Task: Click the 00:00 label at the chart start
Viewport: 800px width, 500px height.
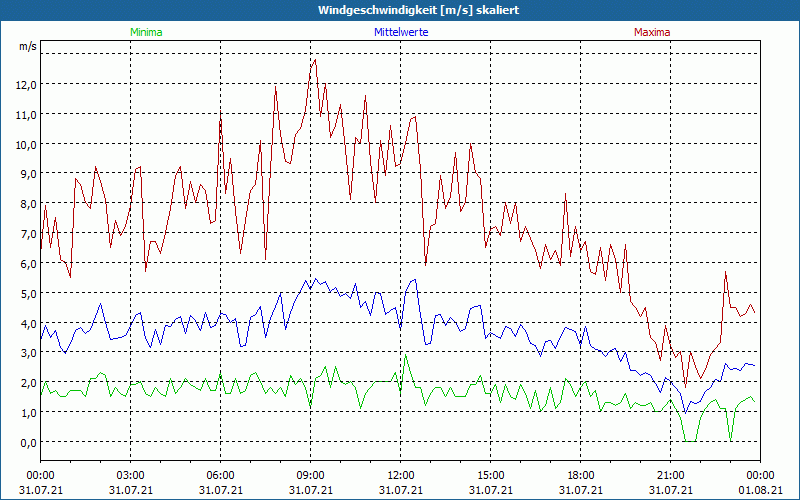Action: [x=40, y=476]
